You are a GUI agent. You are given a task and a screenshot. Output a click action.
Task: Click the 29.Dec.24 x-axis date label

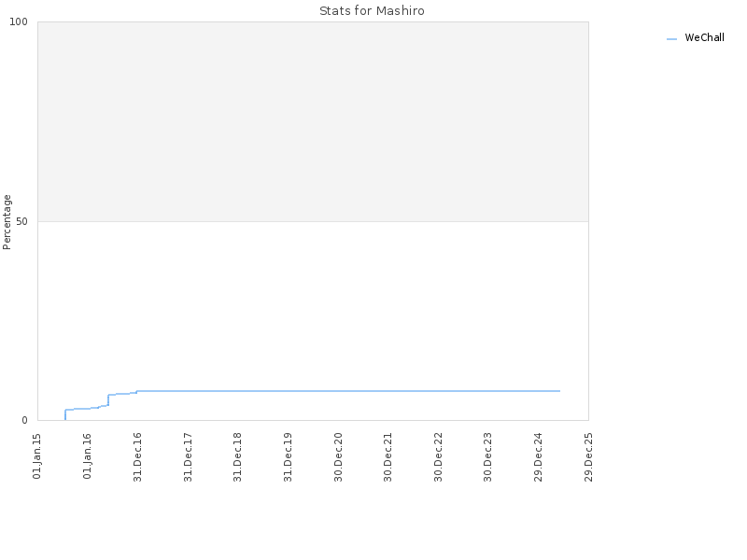[x=539, y=456]
